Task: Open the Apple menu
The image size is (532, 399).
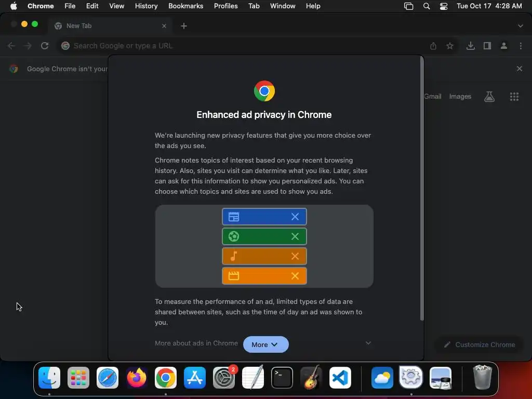Action: pos(14,6)
